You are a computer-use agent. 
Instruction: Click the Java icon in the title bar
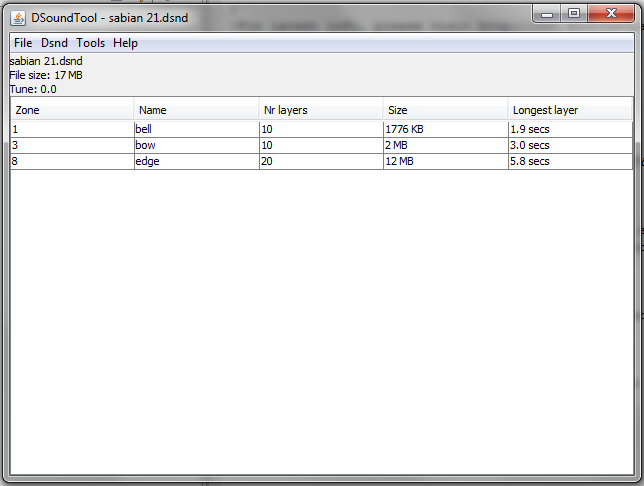pos(18,18)
